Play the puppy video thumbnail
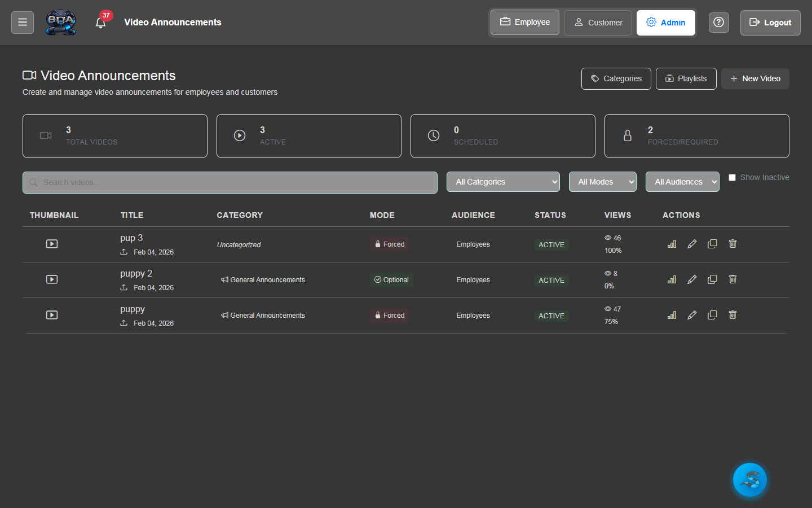Image resolution: width=812 pixels, height=508 pixels. coord(51,314)
